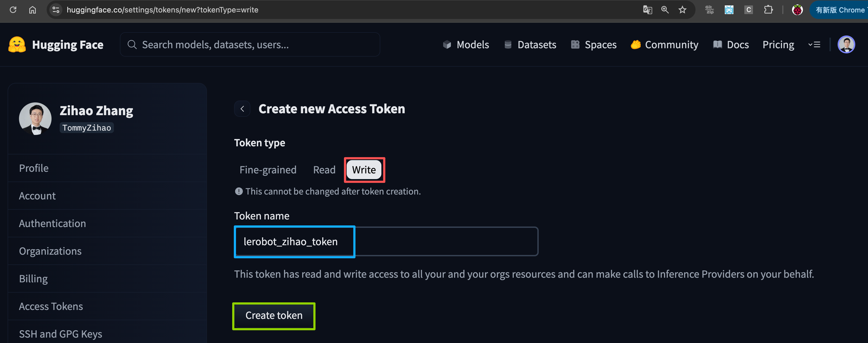Click the Hugging Face logo emoji
868x343 pixels.
point(17,45)
